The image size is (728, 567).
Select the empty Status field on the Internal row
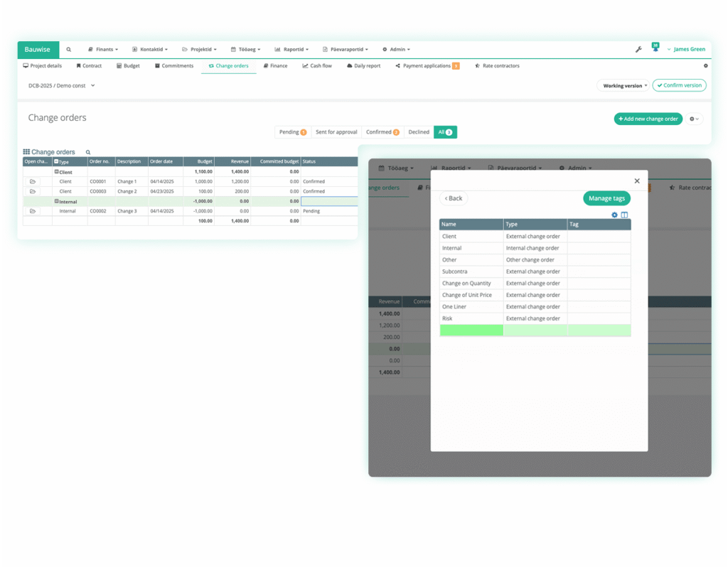(x=329, y=201)
